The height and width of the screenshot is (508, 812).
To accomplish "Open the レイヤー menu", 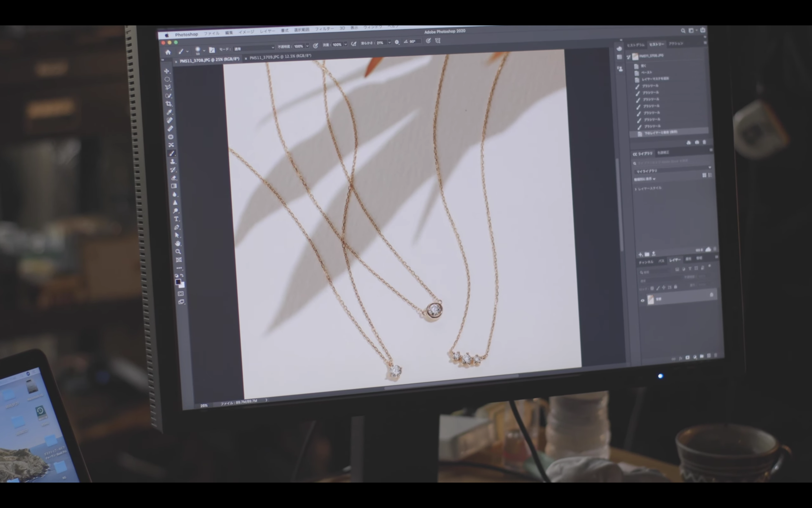I will pos(267,31).
